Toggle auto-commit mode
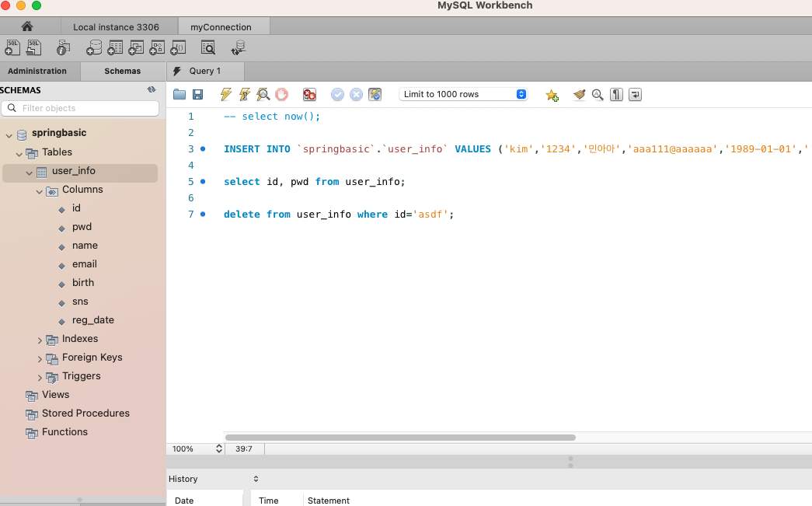The image size is (812, 506). [x=375, y=94]
